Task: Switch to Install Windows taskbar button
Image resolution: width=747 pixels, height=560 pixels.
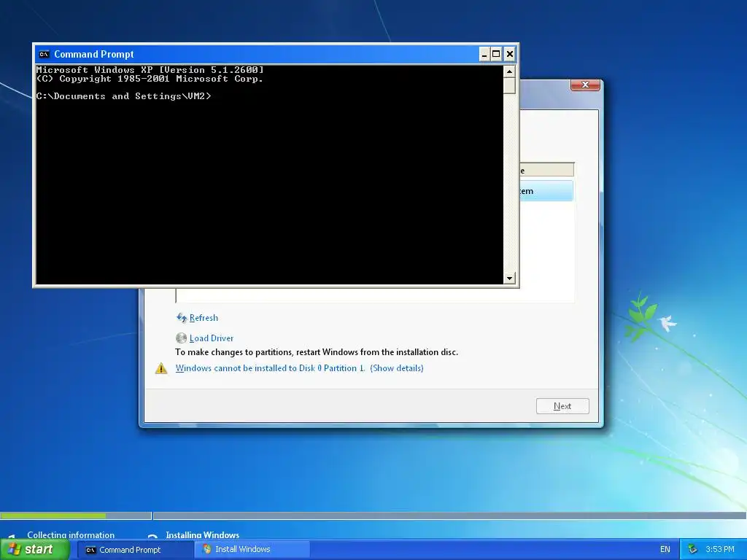Action: (252, 550)
